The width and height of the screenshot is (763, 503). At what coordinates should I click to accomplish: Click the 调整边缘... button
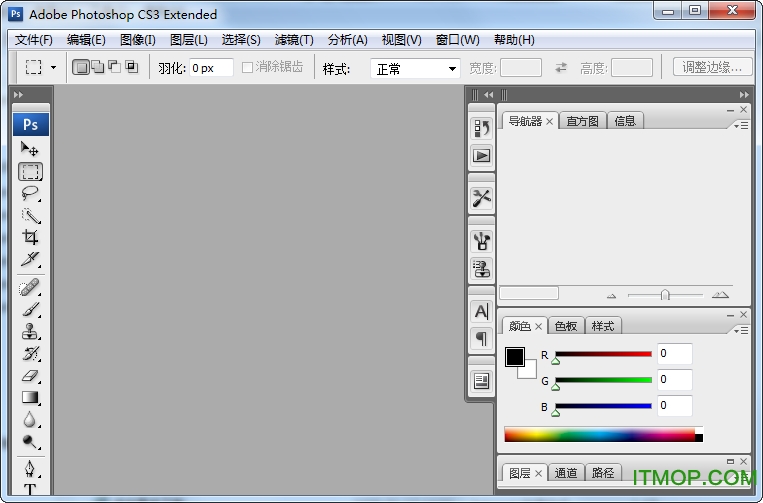[x=712, y=67]
